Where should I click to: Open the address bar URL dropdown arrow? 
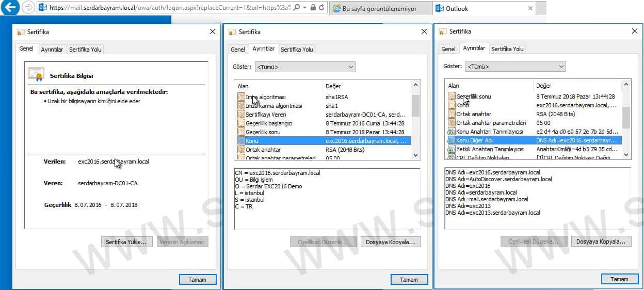[x=305, y=8]
